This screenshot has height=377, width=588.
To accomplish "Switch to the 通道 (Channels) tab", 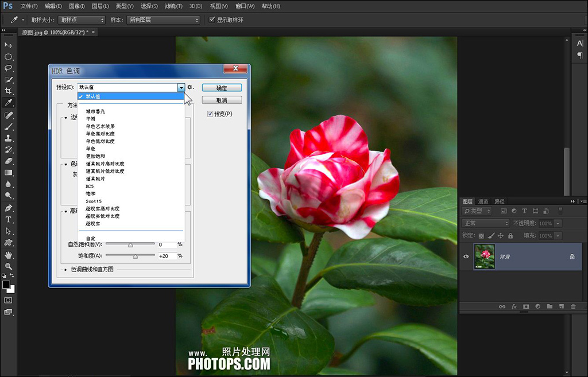I will (483, 201).
